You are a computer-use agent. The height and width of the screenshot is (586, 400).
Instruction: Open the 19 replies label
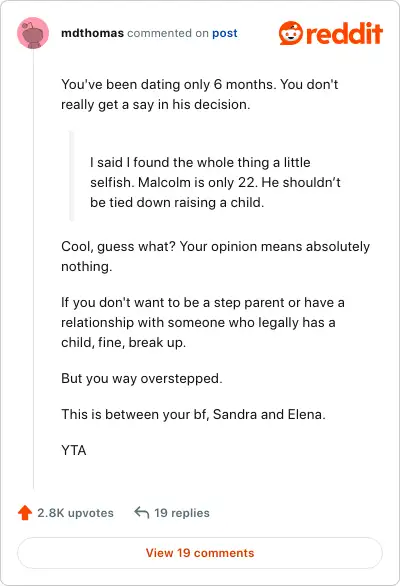[x=182, y=513]
